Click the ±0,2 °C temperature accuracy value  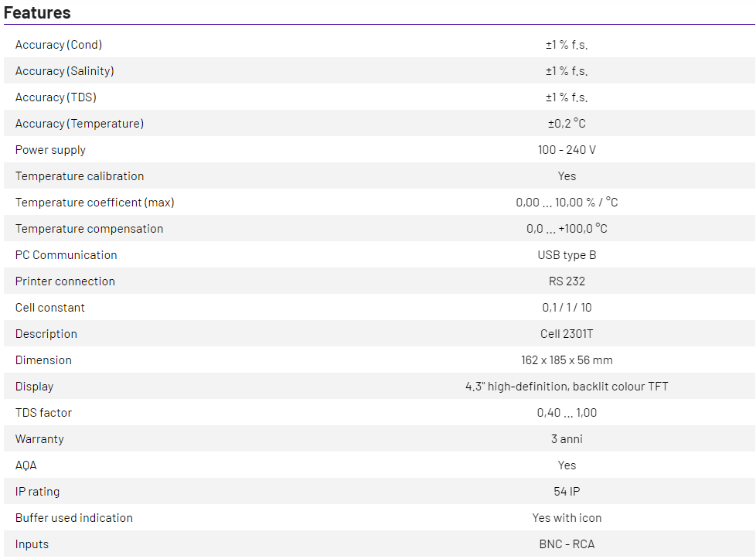(x=567, y=124)
